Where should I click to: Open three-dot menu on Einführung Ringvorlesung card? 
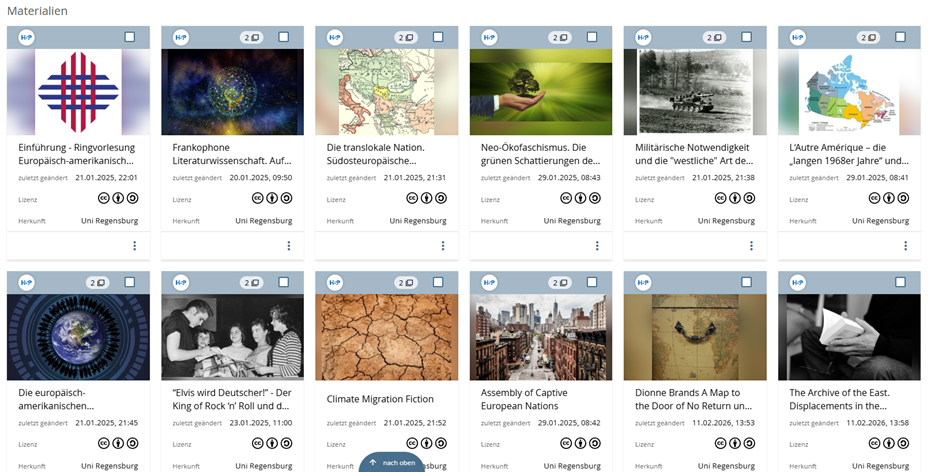tap(135, 246)
